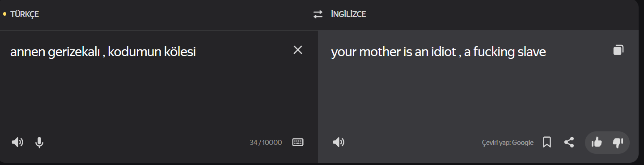Clear the source text with X

[298, 50]
